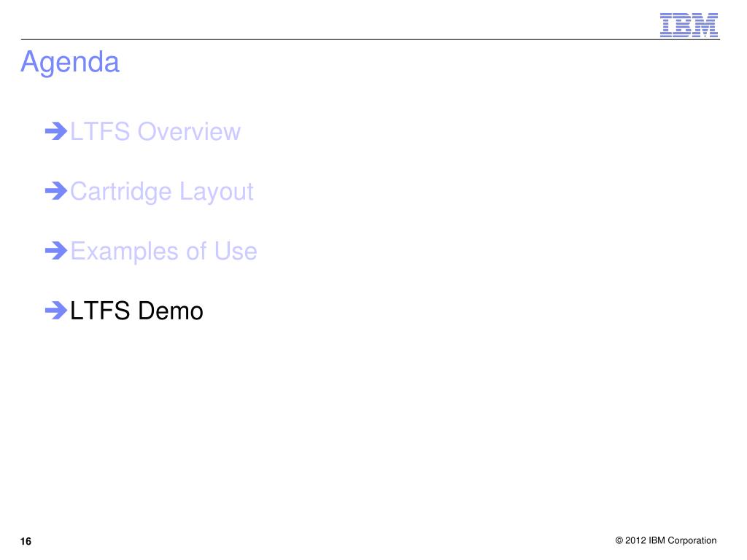Click the IBM Corporation copyright notice
This screenshot has width=747, height=560.
[665, 540]
